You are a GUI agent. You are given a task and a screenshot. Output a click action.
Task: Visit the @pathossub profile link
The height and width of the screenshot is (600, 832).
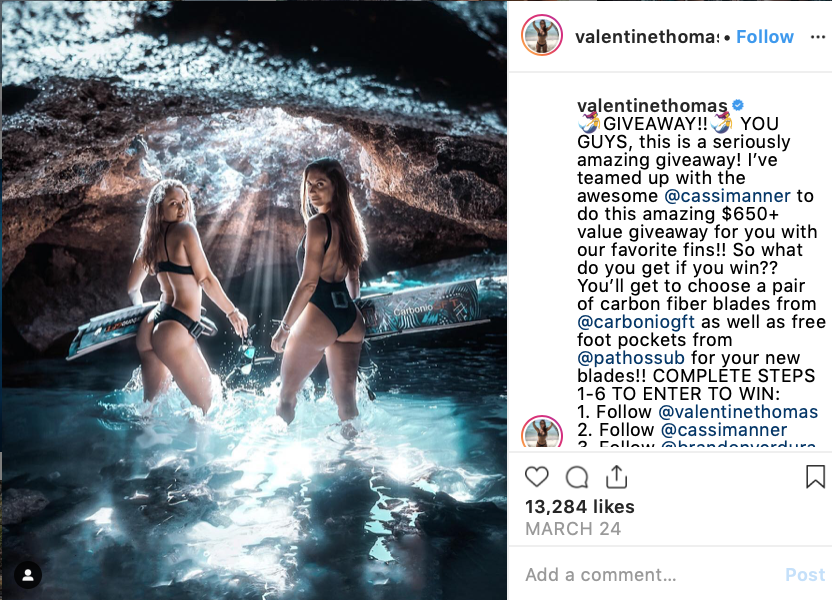(x=631, y=358)
